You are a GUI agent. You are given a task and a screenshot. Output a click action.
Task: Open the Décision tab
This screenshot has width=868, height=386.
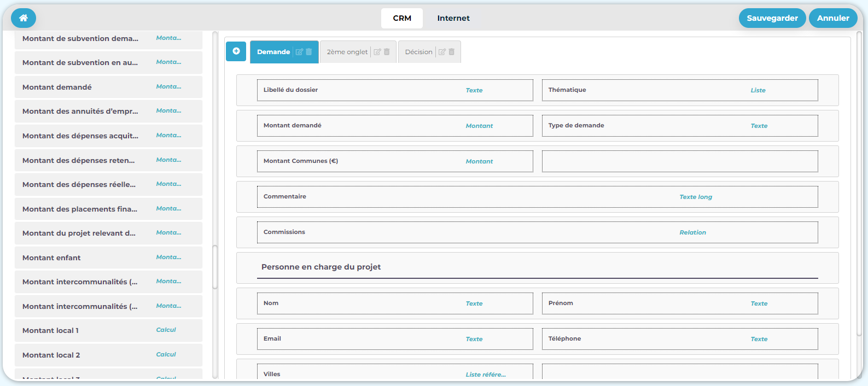(x=418, y=52)
